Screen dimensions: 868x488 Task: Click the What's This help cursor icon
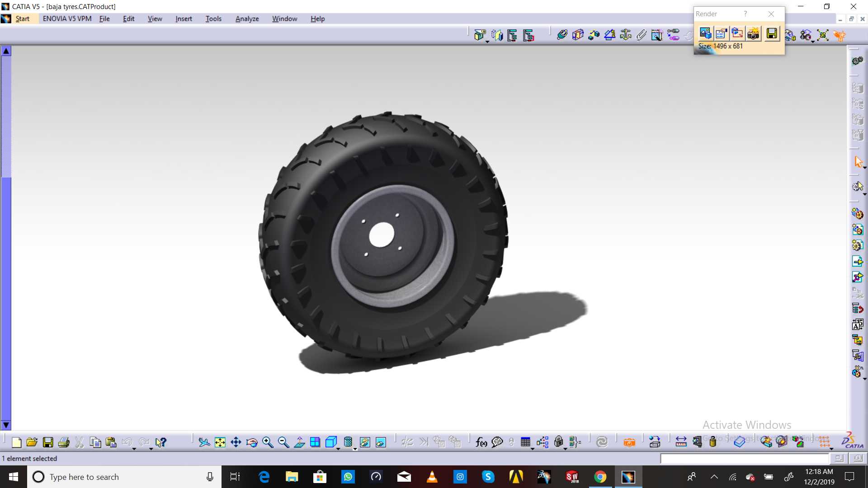pos(161,442)
